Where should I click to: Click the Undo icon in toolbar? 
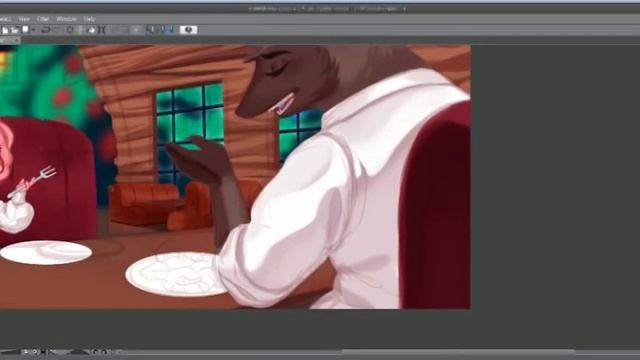(x=45, y=30)
